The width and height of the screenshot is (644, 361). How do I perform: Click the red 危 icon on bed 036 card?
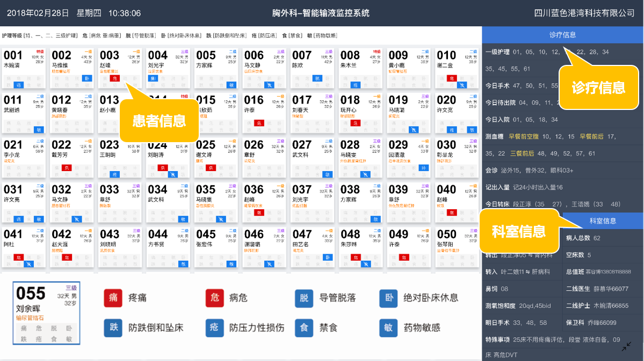pos(259,212)
